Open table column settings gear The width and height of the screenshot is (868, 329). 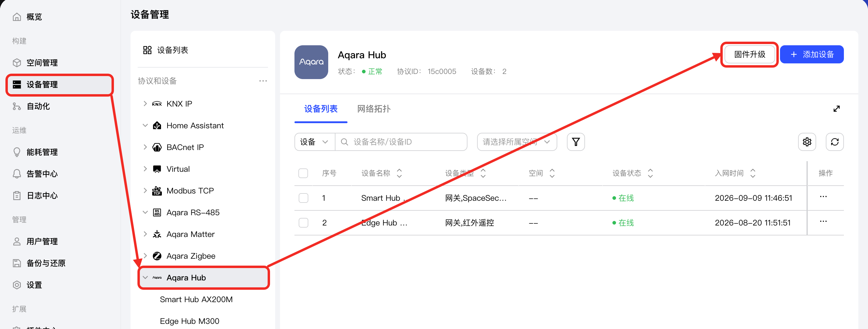[807, 142]
